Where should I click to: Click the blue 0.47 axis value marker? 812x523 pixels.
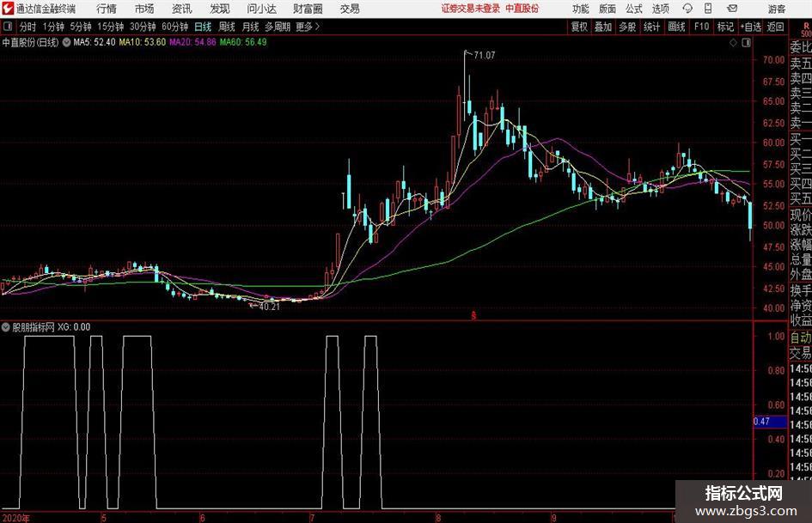click(770, 422)
